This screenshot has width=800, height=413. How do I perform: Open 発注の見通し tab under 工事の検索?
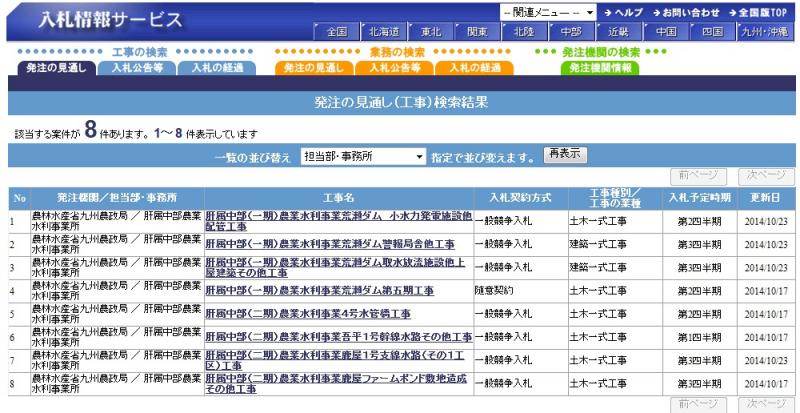coord(56,68)
